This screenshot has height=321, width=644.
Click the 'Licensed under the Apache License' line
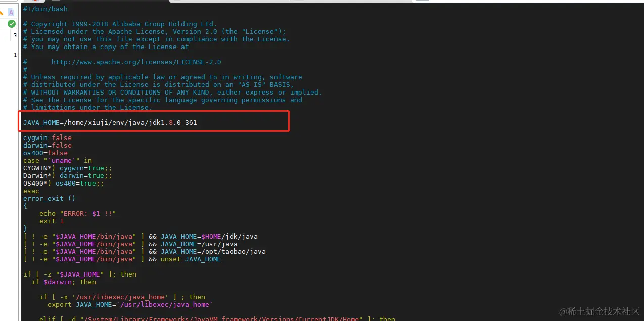tap(154, 31)
